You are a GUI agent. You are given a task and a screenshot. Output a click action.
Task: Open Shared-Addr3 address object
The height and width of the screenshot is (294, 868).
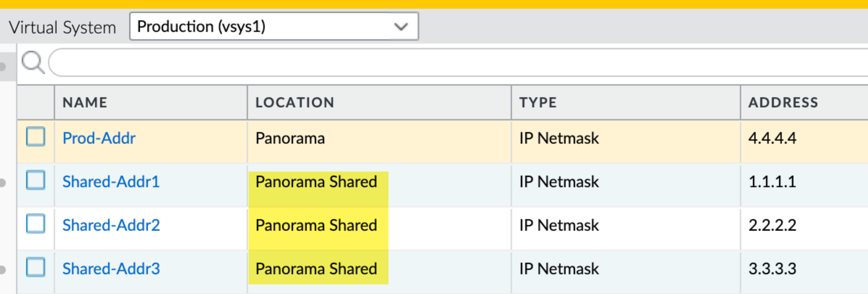point(111,269)
